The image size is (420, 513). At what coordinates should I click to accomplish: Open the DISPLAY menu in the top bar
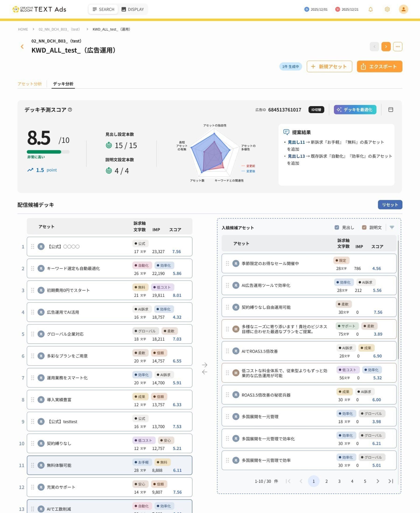coord(133,9)
